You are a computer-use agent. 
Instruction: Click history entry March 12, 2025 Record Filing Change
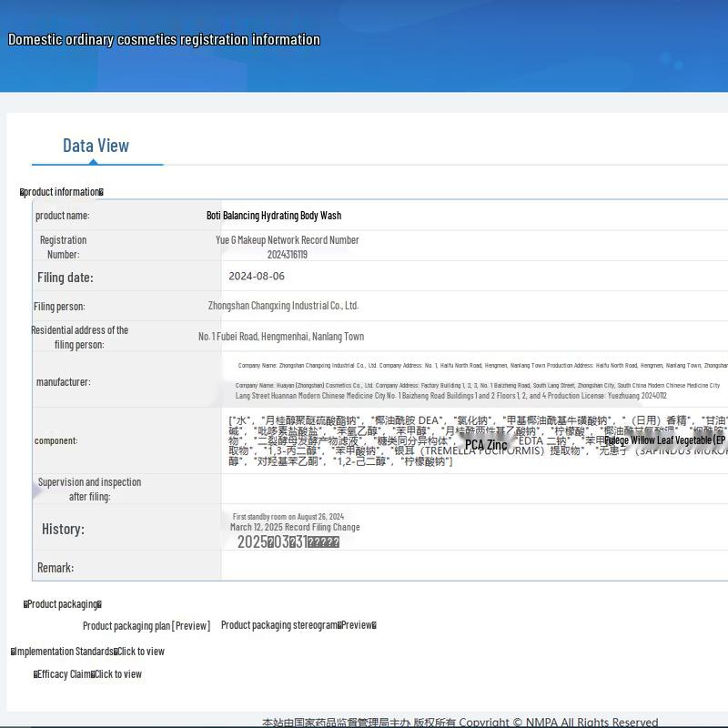coord(295,527)
